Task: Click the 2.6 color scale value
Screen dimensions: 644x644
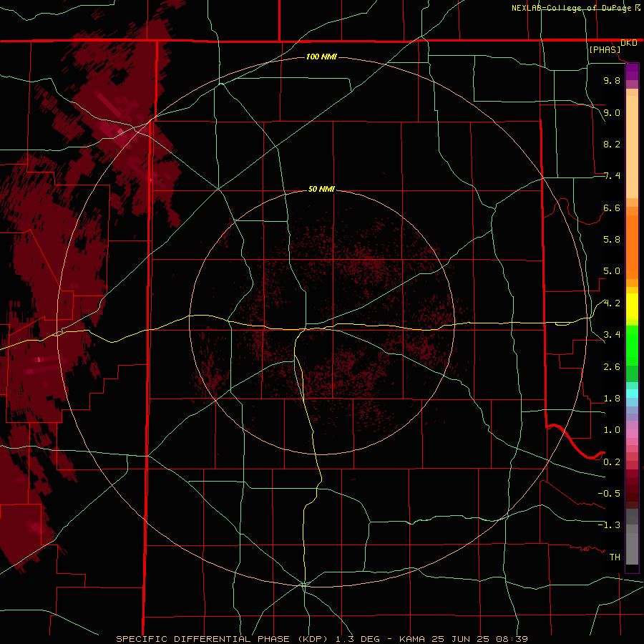Action: pos(612,367)
